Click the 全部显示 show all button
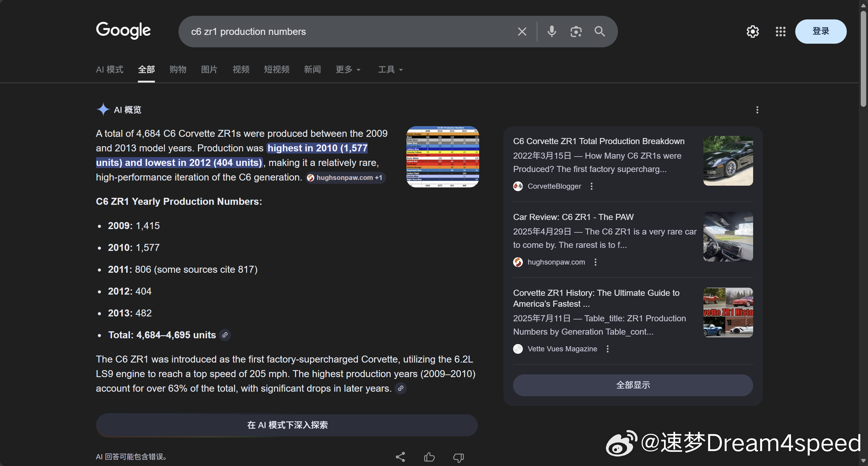This screenshot has height=466, width=868. coord(633,385)
